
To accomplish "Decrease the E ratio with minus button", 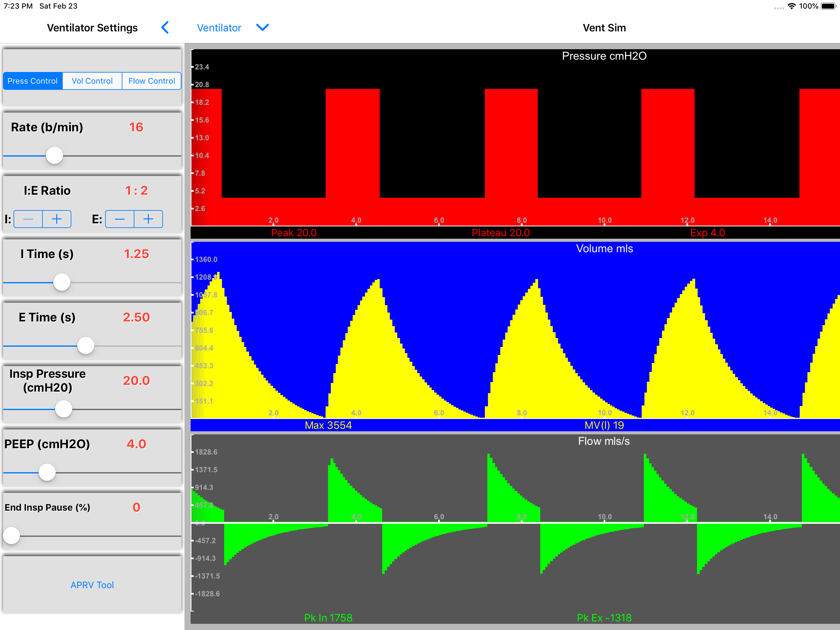I will click(x=120, y=219).
